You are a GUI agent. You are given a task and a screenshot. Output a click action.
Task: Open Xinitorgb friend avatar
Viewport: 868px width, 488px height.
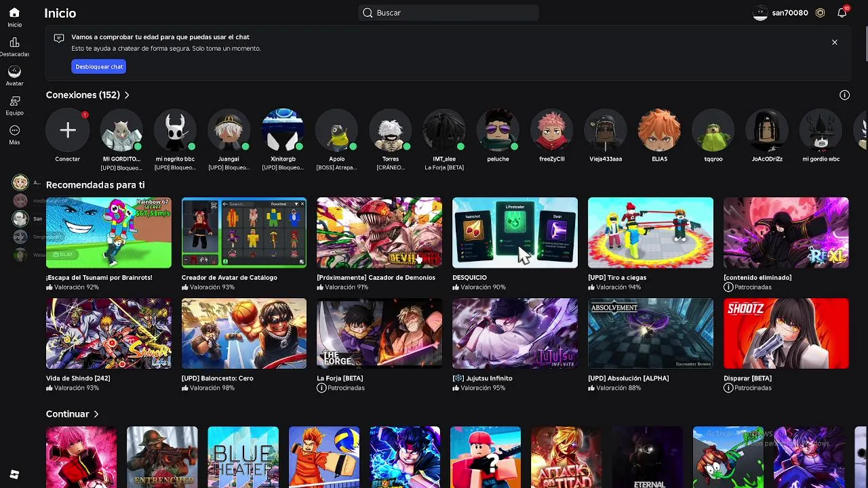coord(283,130)
